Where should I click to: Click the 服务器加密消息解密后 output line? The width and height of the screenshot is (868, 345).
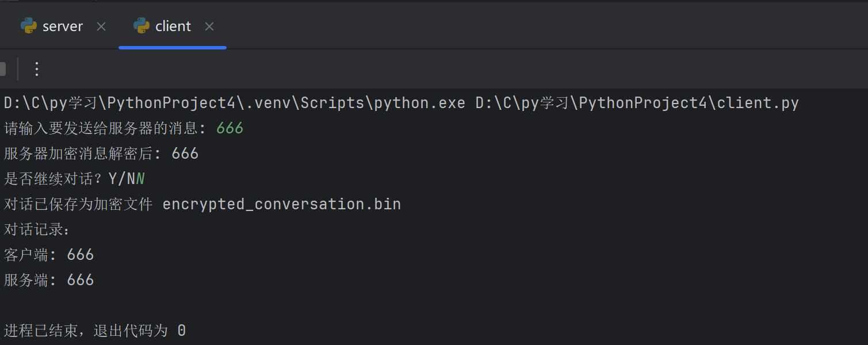pos(101,154)
